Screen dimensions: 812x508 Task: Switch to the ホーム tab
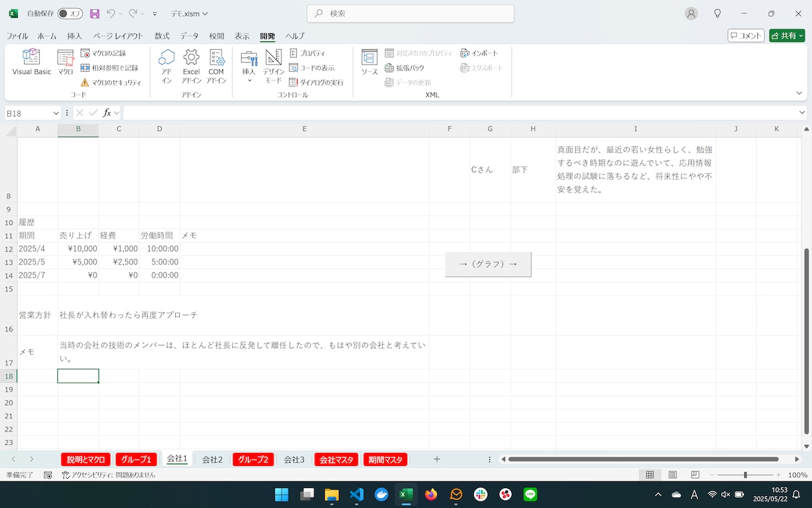(47, 36)
